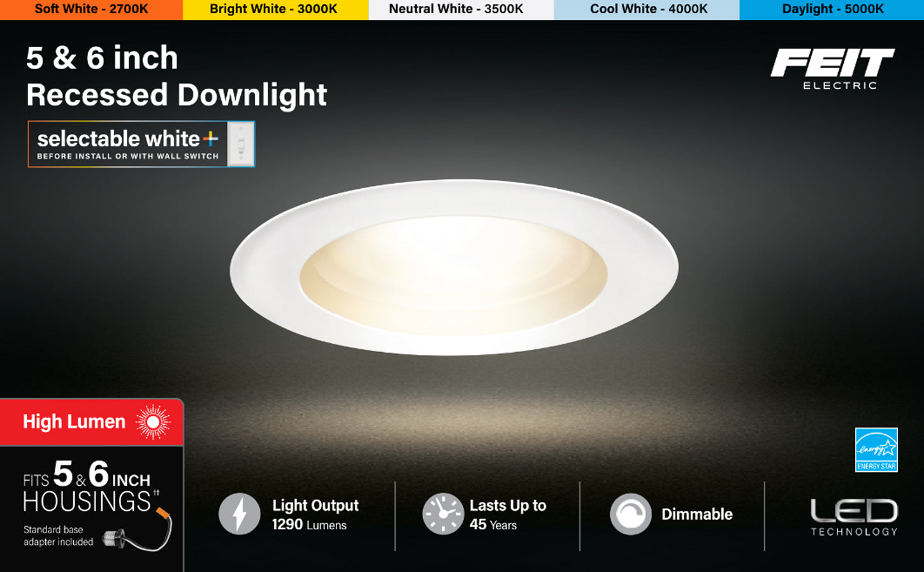Click the Dimmable dial icon

631,514
